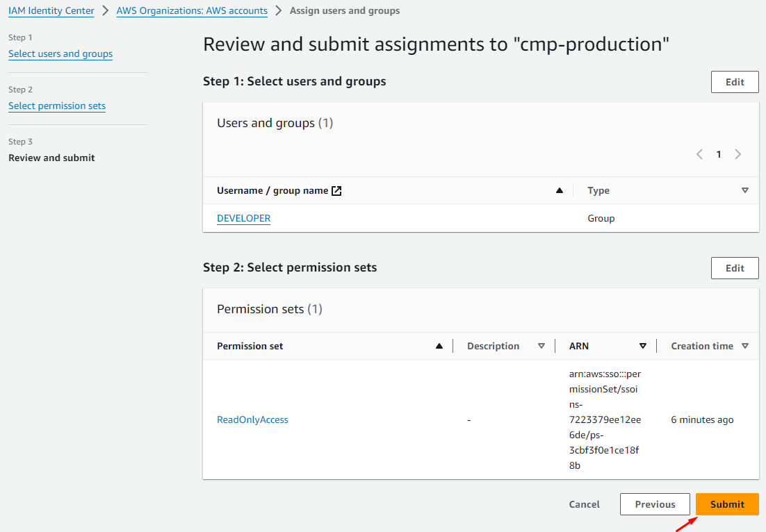Jump to Select users and groups step
766x532 pixels.
[x=60, y=54]
